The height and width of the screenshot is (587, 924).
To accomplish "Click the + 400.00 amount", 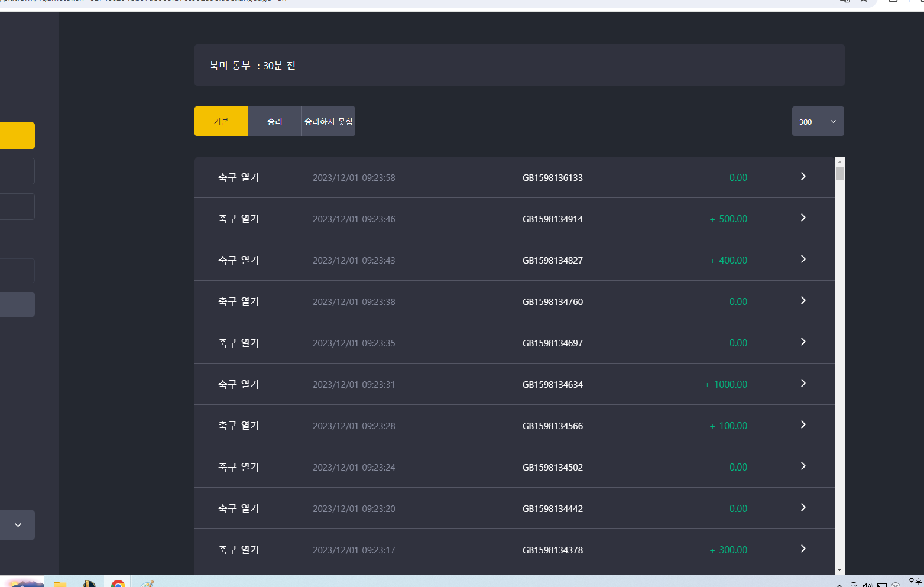I will (x=728, y=260).
